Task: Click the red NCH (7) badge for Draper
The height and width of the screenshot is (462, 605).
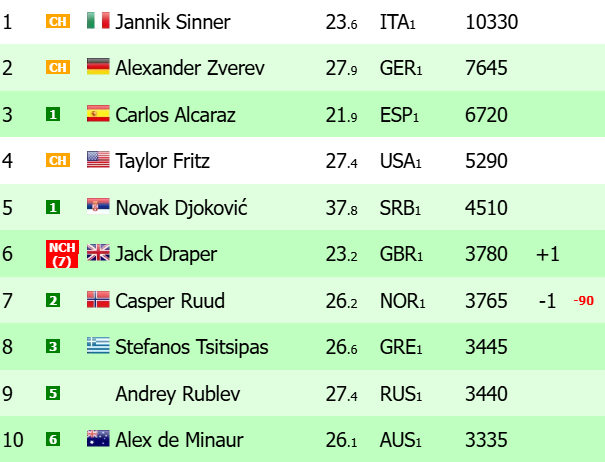Action: 62,254
